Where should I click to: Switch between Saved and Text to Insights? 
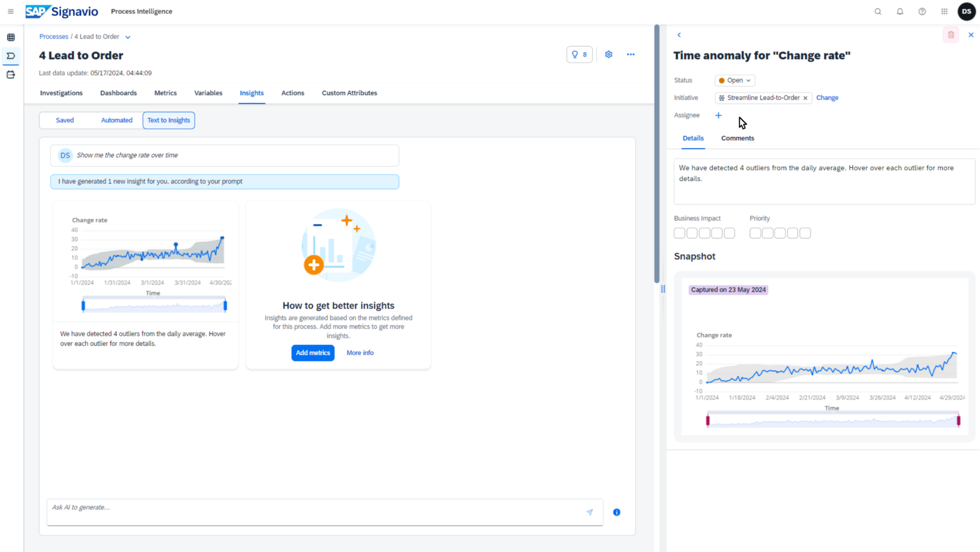click(65, 120)
